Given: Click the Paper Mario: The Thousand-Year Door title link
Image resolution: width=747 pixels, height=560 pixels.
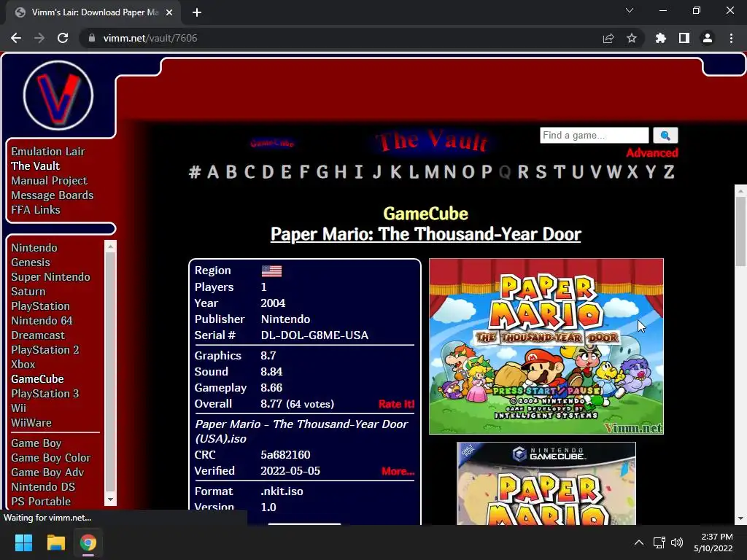Looking at the screenshot, I should [x=425, y=234].
